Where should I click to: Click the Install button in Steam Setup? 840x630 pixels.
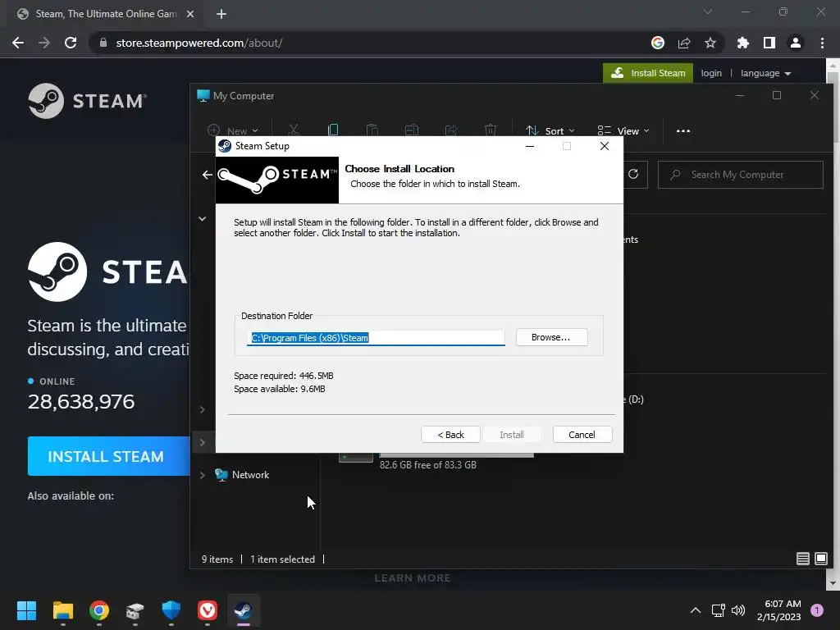click(x=512, y=435)
